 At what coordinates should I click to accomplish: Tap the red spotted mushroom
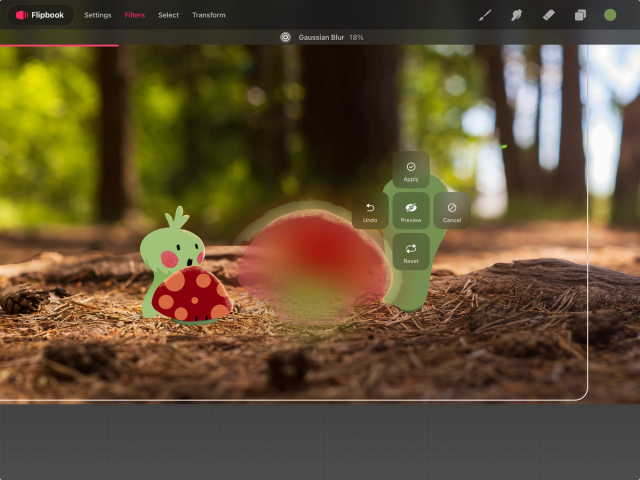pos(192,294)
